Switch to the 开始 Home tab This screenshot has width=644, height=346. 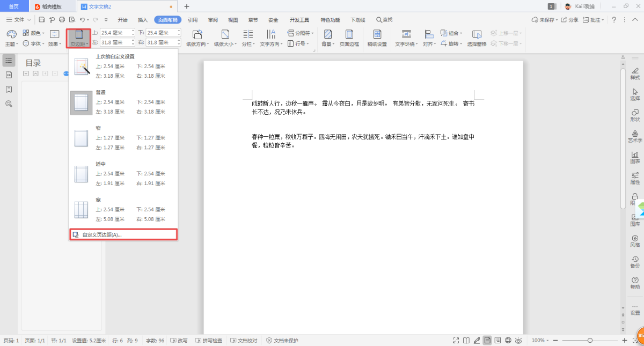point(123,20)
